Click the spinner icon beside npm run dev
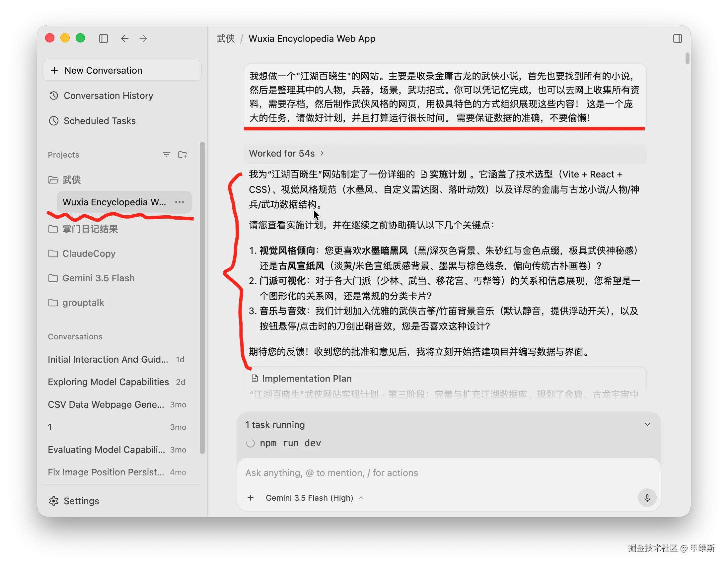 point(250,443)
